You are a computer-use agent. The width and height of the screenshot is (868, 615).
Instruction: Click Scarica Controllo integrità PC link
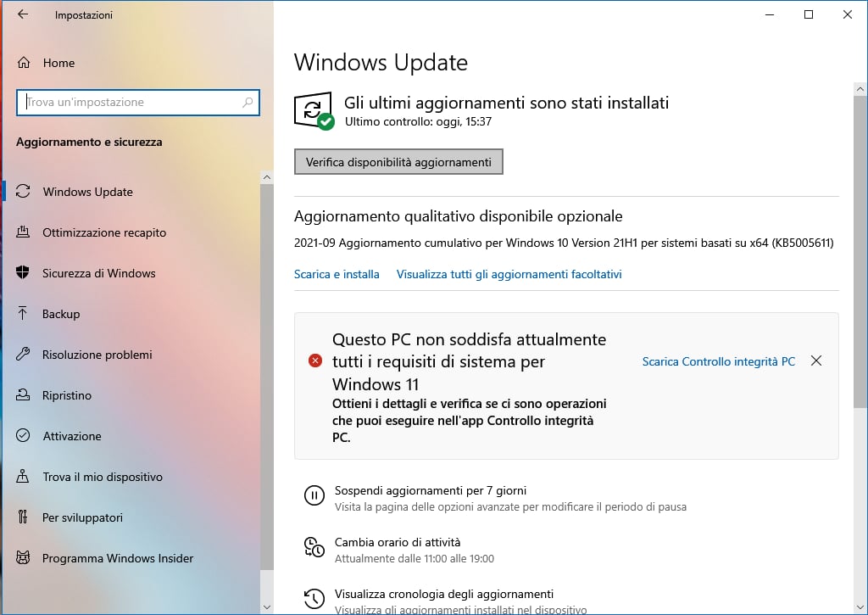tap(719, 361)
